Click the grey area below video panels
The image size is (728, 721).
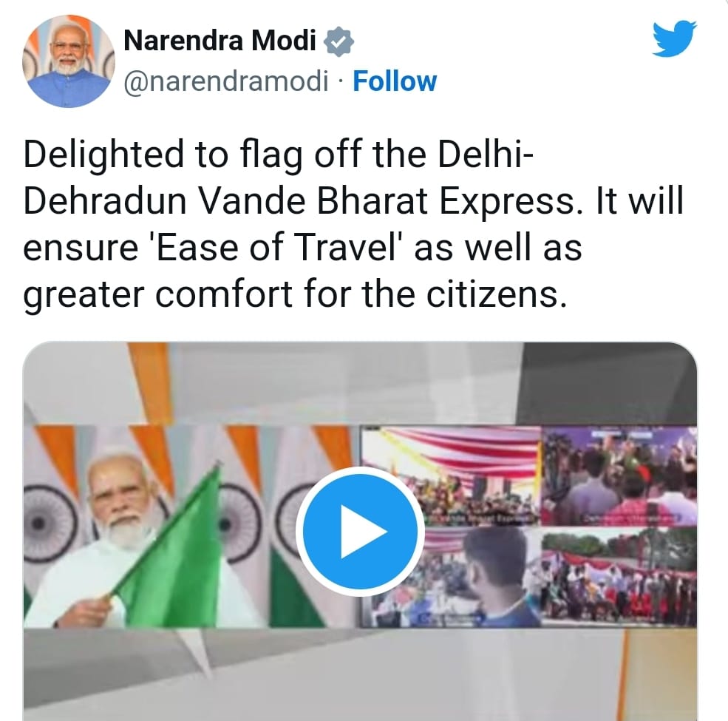tap(360, 674)
